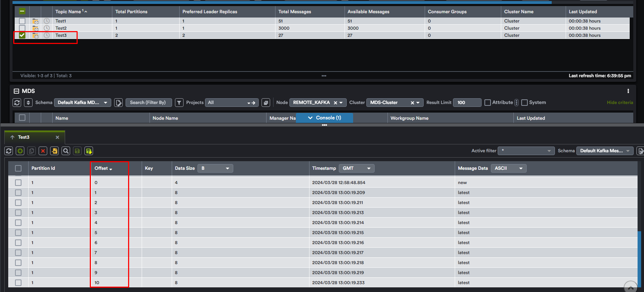Image resolution: width=644 pixels, height=292 pixels.
Task: Click the save-all icon with checkmark
Action: [x=89, y=151]
